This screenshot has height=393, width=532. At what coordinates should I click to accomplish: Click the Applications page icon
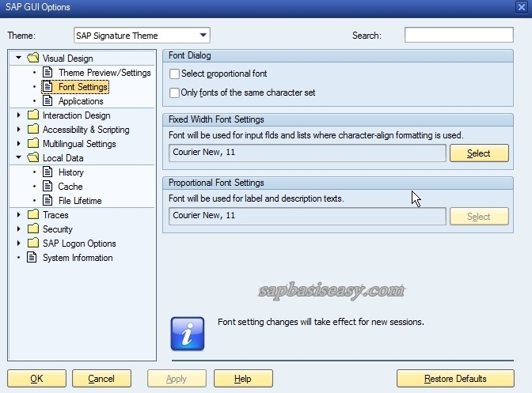pyautogui.click(x=48, y=101)
